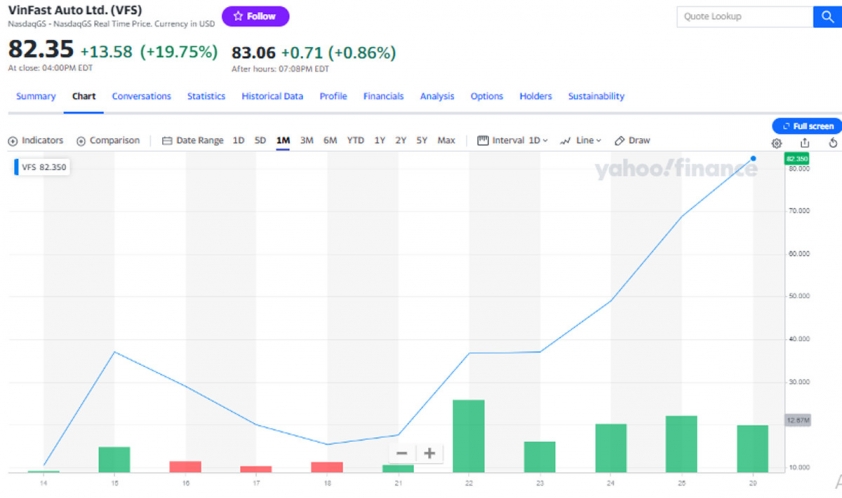
Task: Open the Historical Data tab
Action: 272,96
